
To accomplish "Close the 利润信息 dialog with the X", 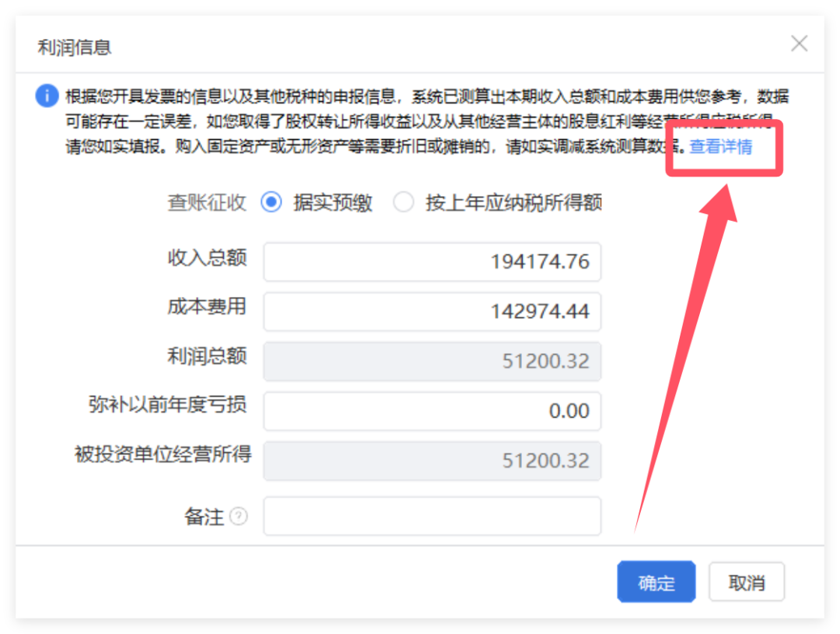I will point(799,44).
